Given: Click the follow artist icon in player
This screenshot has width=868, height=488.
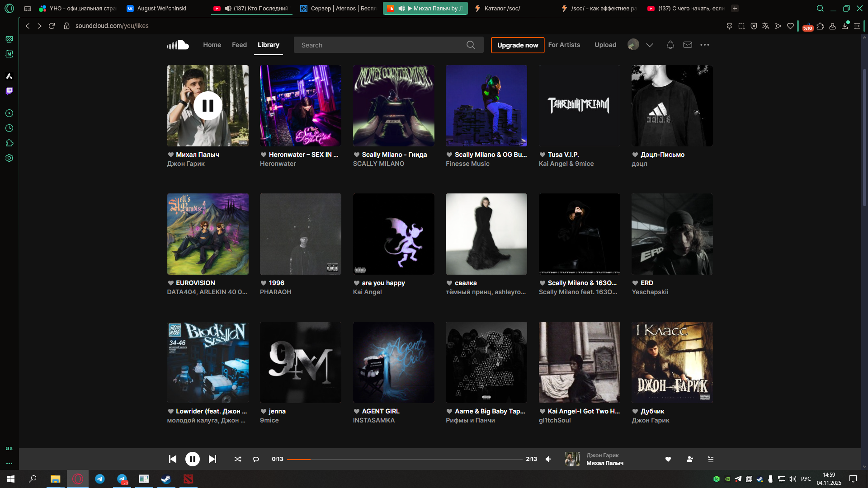Looking at the screenshot, I should [689, 459].
